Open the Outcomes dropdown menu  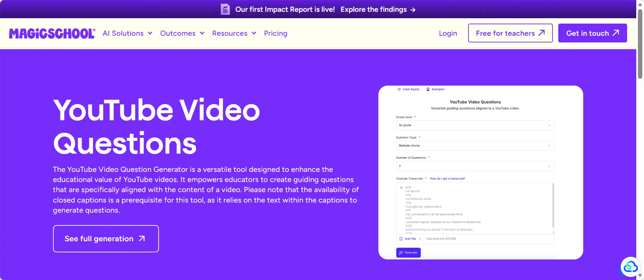(x=182, y=33)
